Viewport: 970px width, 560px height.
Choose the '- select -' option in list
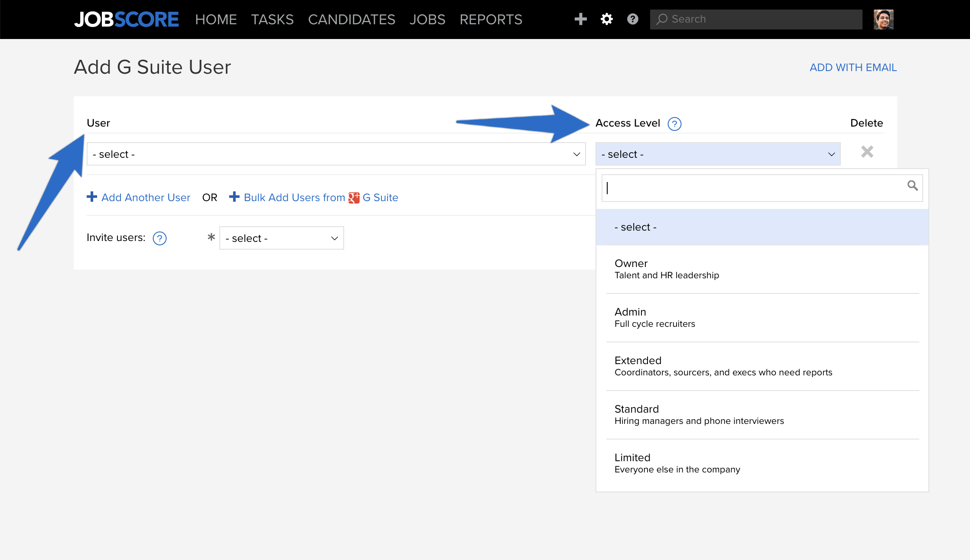tap(762, 227)
